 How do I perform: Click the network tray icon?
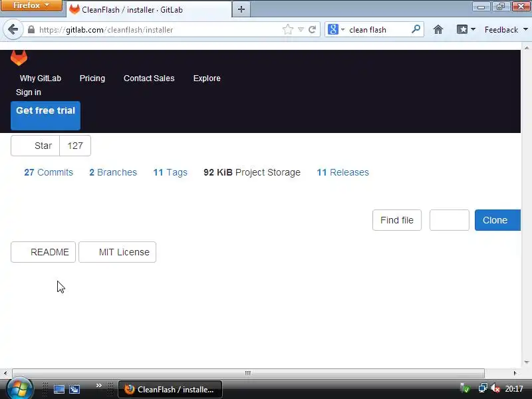click(x=482, y=388)
